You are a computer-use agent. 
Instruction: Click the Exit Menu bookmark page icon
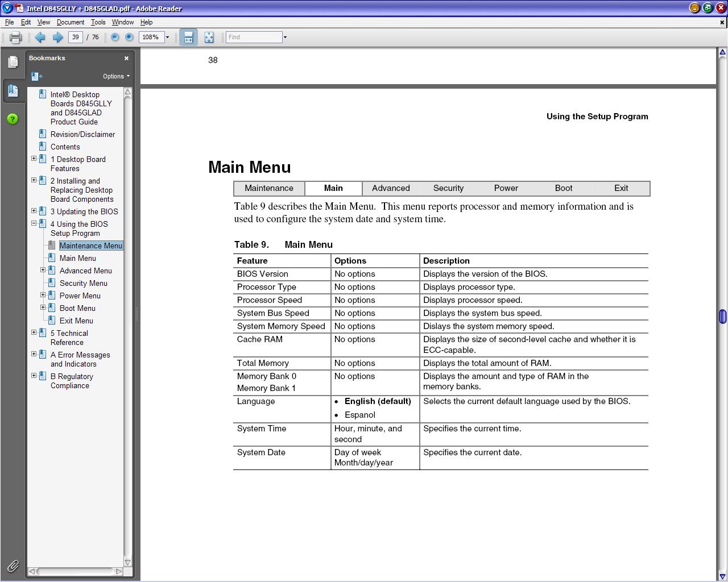pyautogui.click(x=52, y=320)
